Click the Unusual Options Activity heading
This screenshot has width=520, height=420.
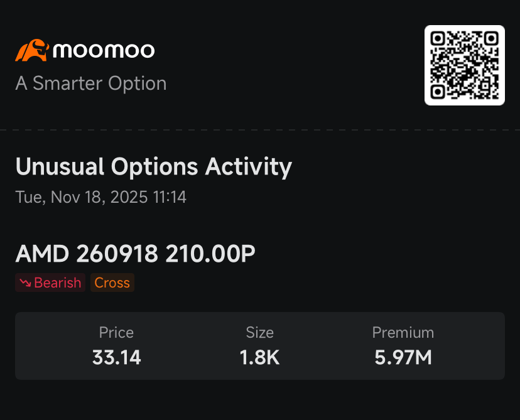153,167
